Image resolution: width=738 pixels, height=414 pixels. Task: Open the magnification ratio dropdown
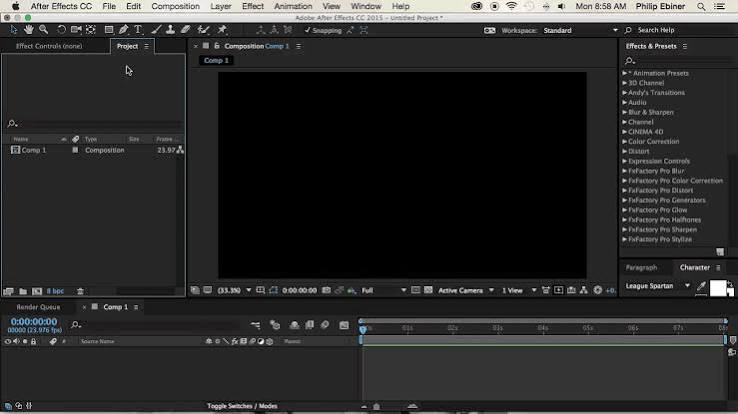(234, 290)
